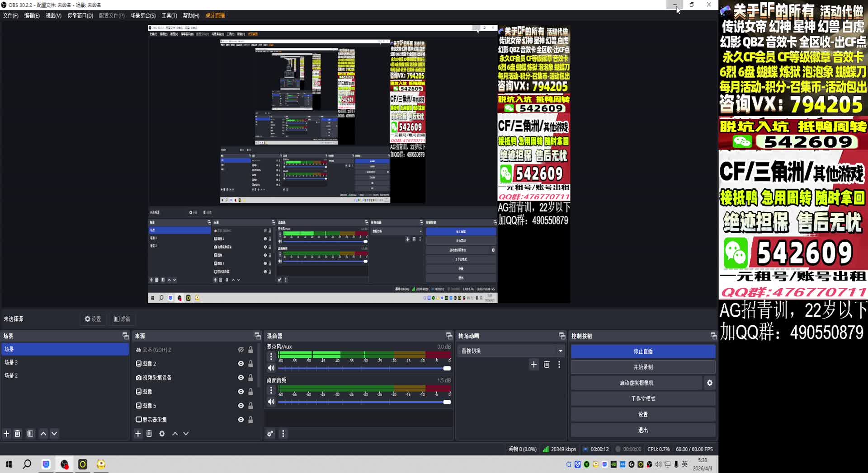The height and width of the screenshot is (473, 868).
Task: Hide the 视频采集设备 source
Action: [x=241, y=378]
